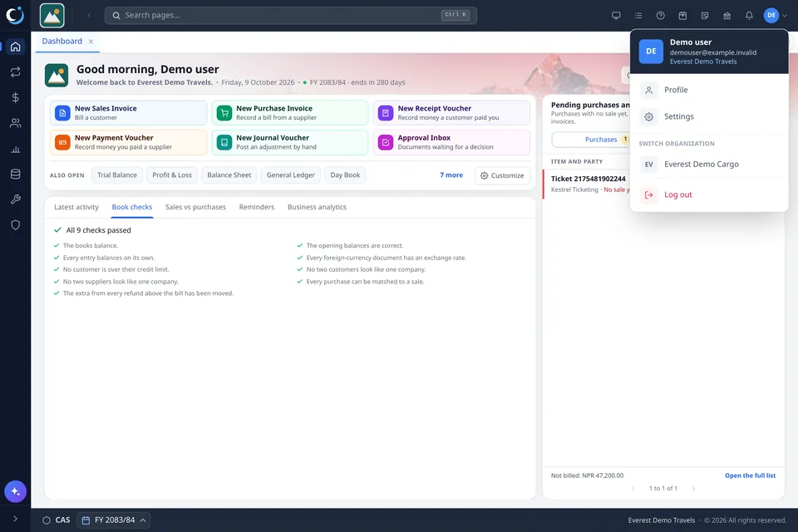Open the people icon in the sidebar
Image resolution: width=798 pixels, height=532 pixels.
click(15, 123)
